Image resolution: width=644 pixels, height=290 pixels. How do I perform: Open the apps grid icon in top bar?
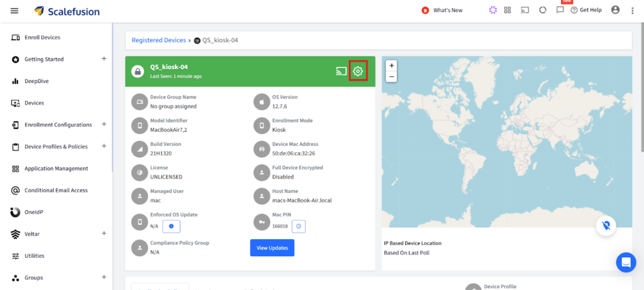pyautogui.click(x=508, y=11)
